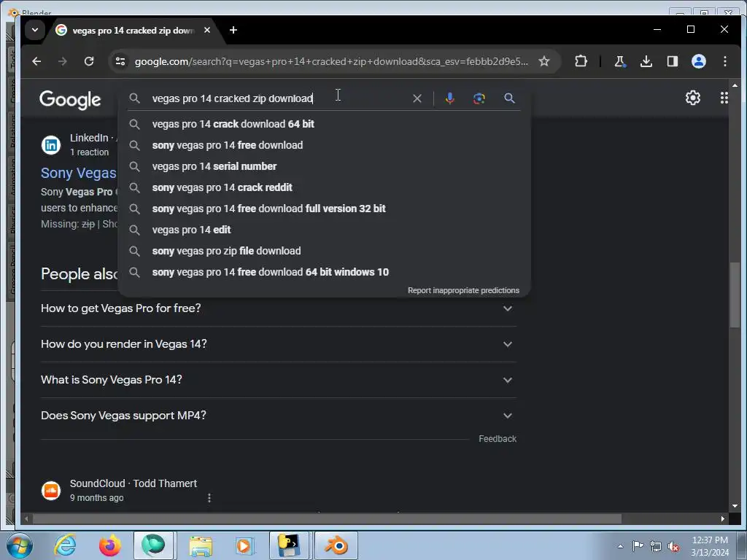747x560 pixels.
Task: Go to Google homepage via logo
Action: [70, 99]
